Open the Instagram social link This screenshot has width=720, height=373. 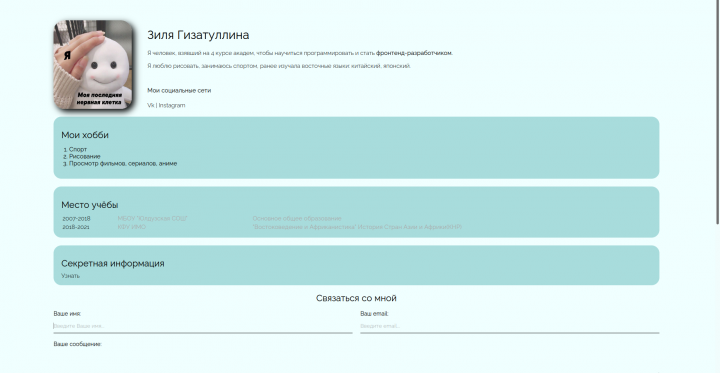[x=172, y=105]
